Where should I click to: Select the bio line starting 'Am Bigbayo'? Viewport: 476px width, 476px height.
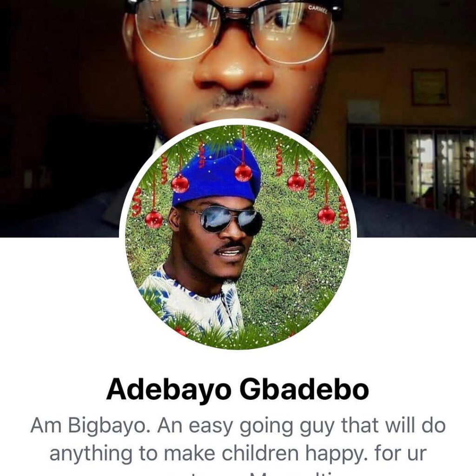click(238, 426)
